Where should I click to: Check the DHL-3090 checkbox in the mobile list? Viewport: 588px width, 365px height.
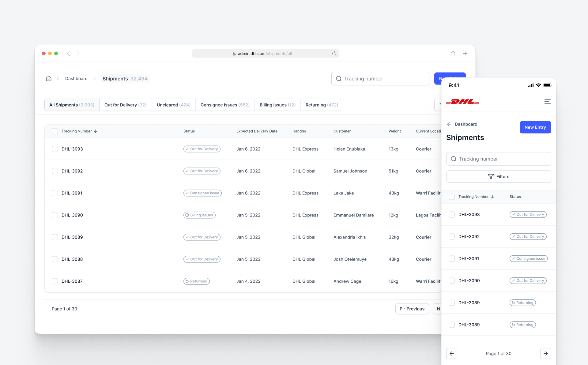click(451, 280)
